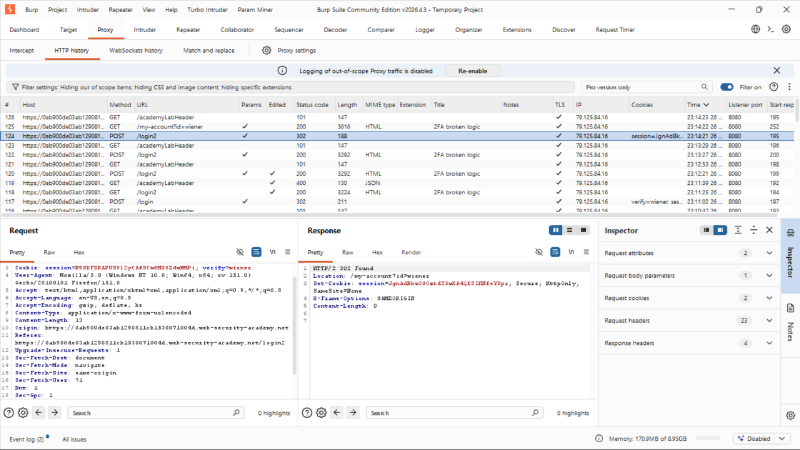
Task: Click the info icon in logging banner
Action: 282,70
